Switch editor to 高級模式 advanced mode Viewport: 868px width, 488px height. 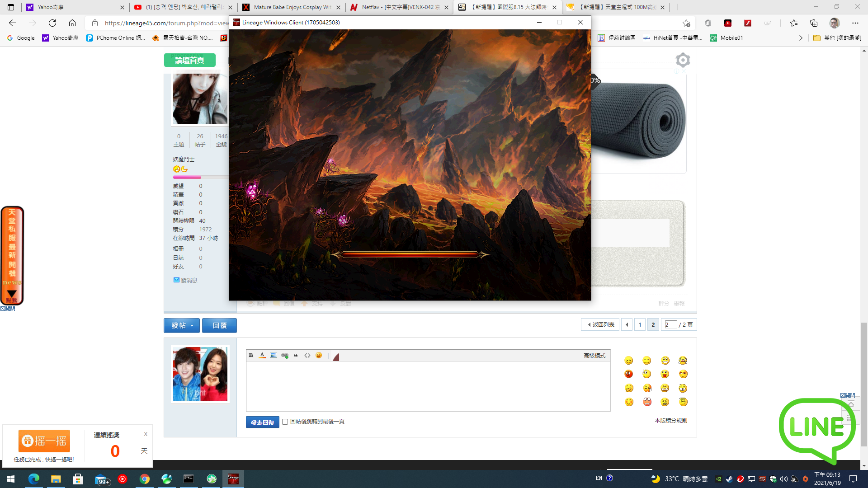tap(594, 356)
